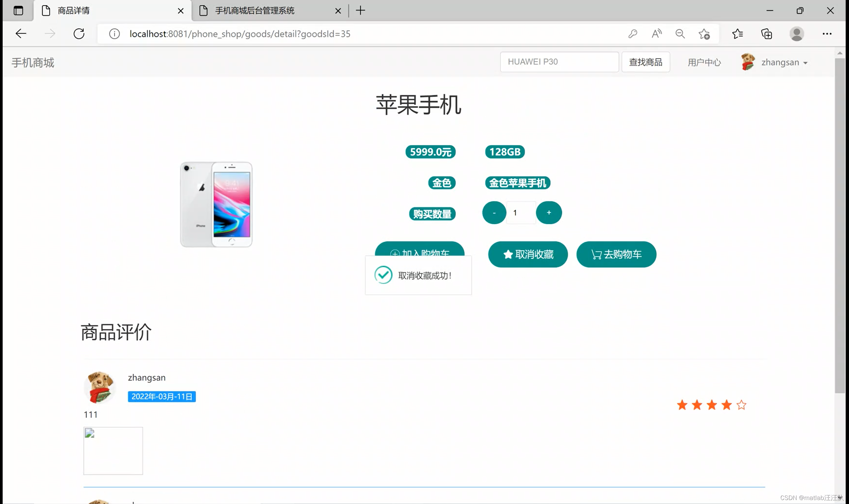Go back using the browser back arrow

click(x=21, y=33)
